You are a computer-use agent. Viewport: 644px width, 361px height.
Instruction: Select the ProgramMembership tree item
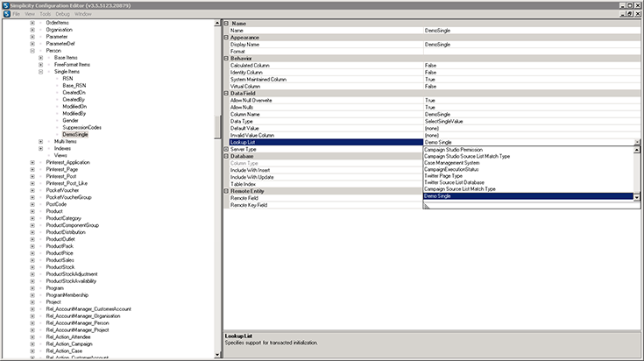click(x=67, y=295)
